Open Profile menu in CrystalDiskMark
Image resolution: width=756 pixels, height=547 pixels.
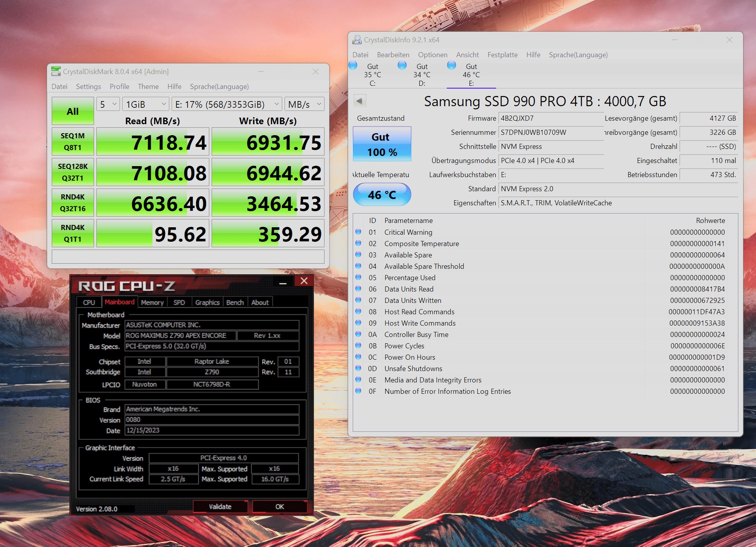120,87
